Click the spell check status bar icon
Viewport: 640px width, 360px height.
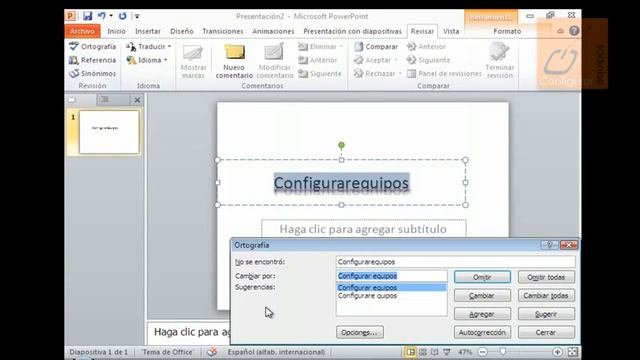[x=211, y=352]
